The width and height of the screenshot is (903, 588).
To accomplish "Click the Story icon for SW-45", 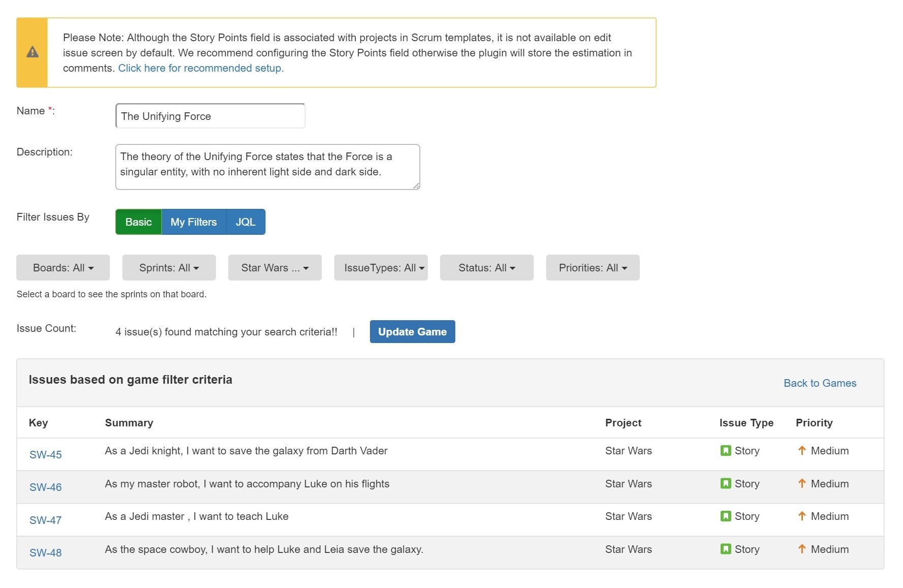I will (x=726, y=451).
